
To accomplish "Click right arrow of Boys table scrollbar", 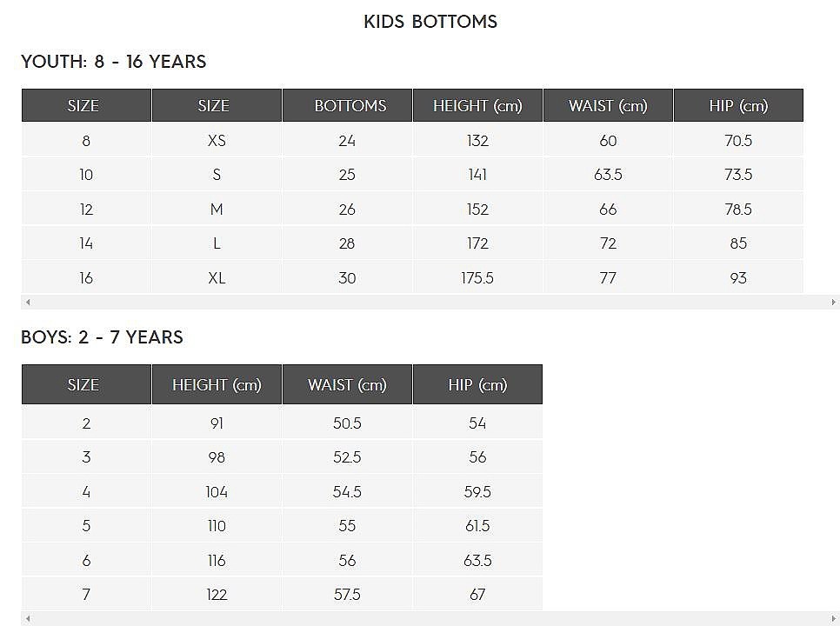I will coord(833,619).
